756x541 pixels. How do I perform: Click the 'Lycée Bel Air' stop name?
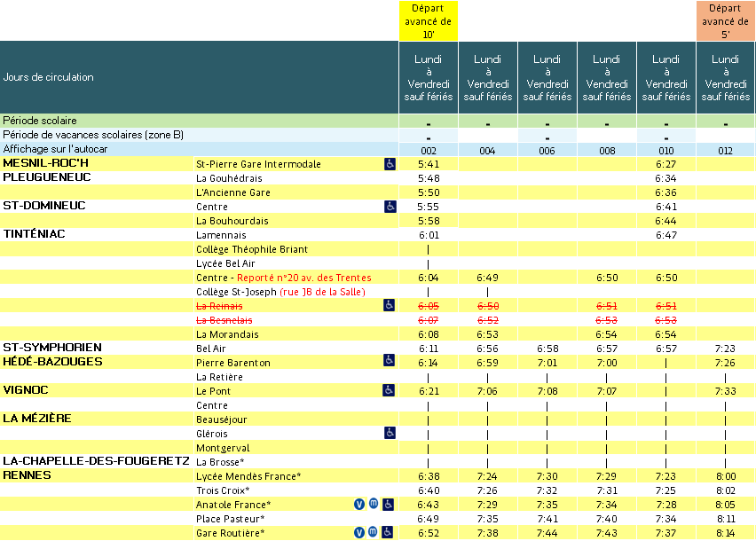tap(225, 263)
